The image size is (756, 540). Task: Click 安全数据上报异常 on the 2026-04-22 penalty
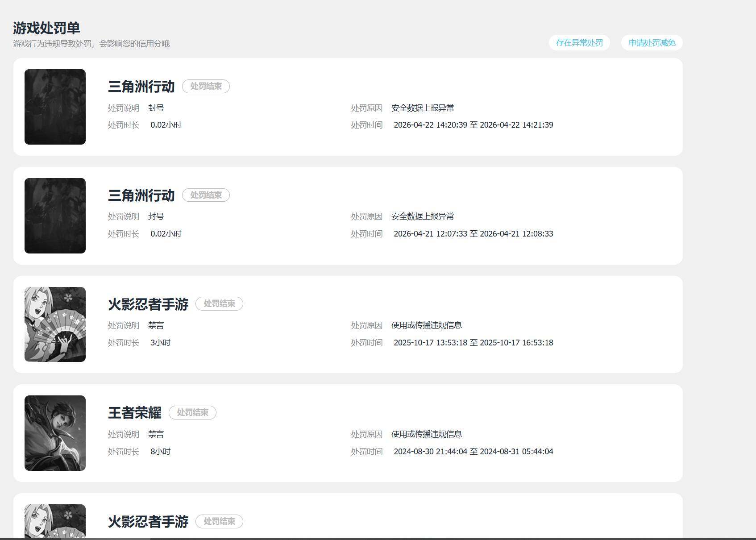pyautogui.click(x=423, y=108)
